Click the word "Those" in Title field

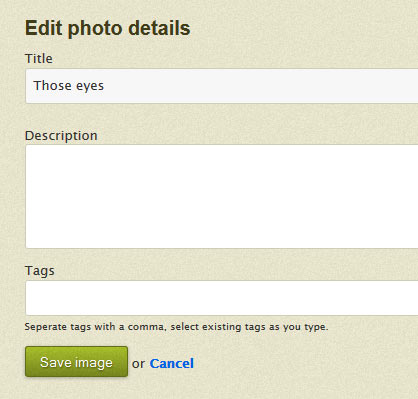(x=52, y=85)
